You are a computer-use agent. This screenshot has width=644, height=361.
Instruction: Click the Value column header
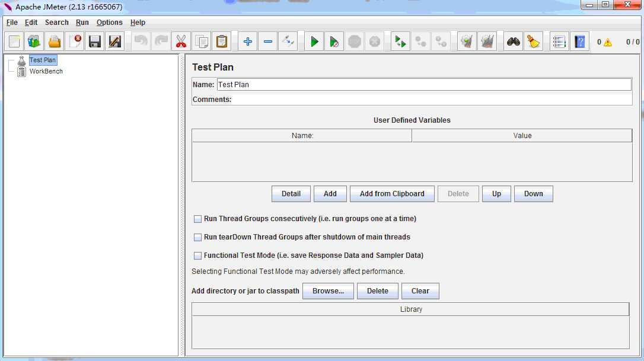pos(522,136)
